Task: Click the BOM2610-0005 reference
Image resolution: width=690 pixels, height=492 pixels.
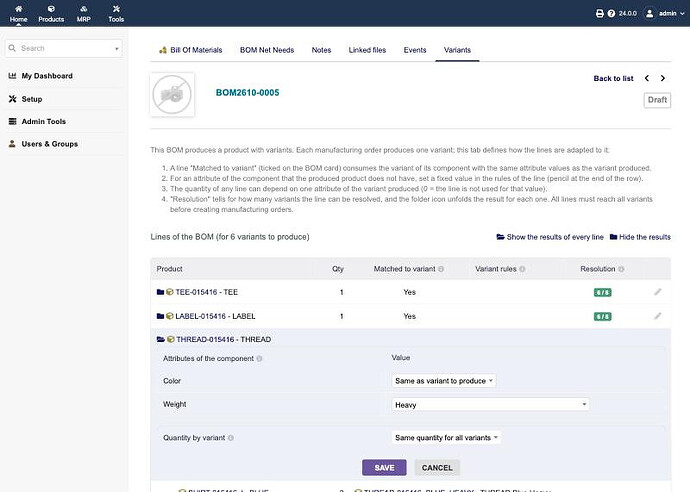Action: (x=247, y=92)
